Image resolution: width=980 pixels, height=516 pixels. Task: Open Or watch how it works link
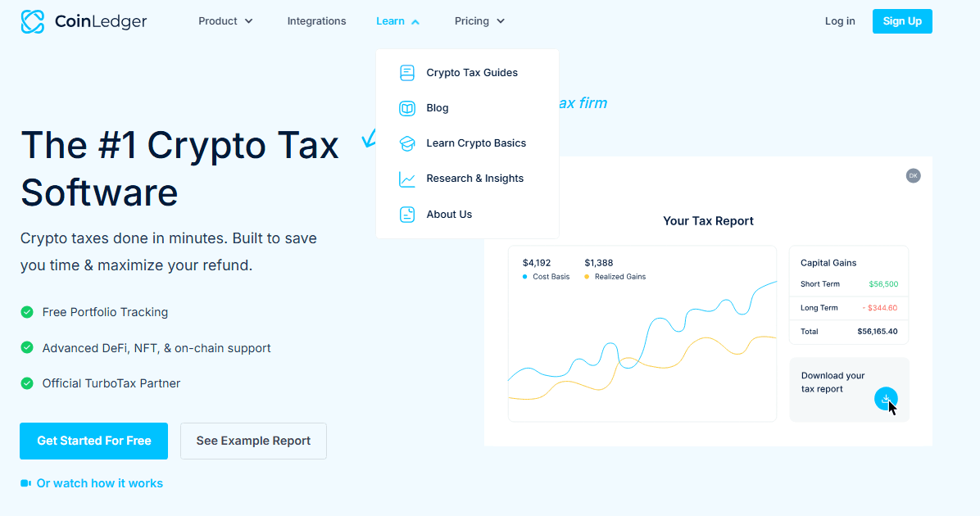coord(99,483)
